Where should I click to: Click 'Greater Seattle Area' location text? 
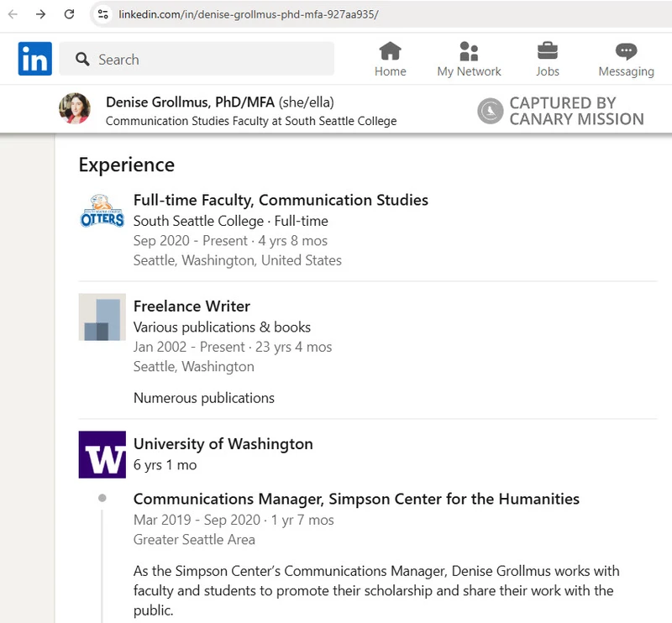click(x=194, y=540)
